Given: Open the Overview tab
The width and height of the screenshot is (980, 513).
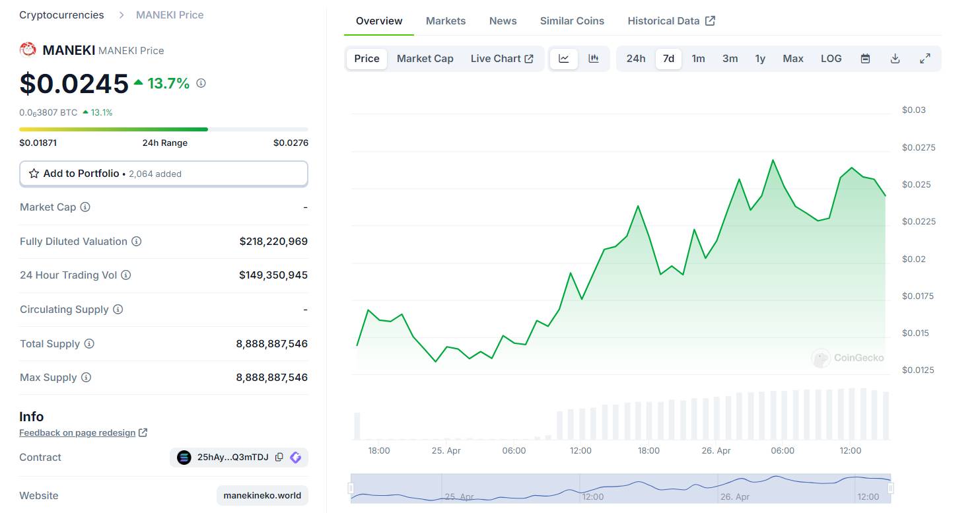Looking at the screenshot, I should coord(379,20).
